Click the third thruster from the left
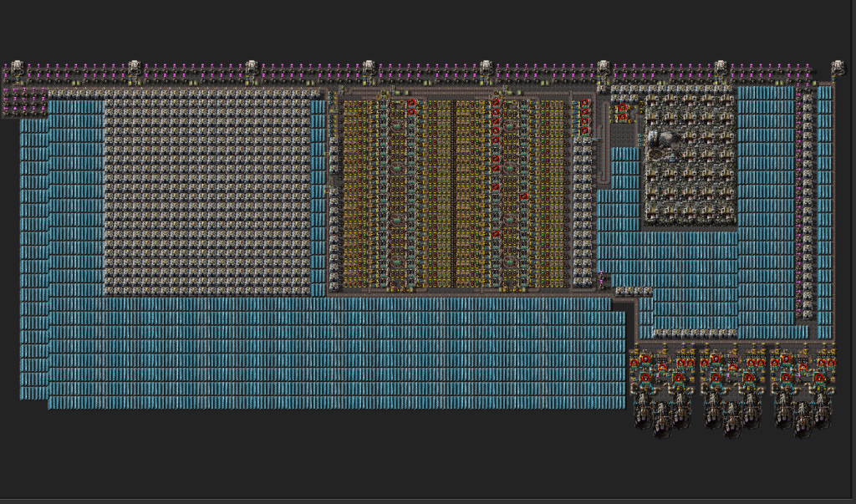 (680, 410)
